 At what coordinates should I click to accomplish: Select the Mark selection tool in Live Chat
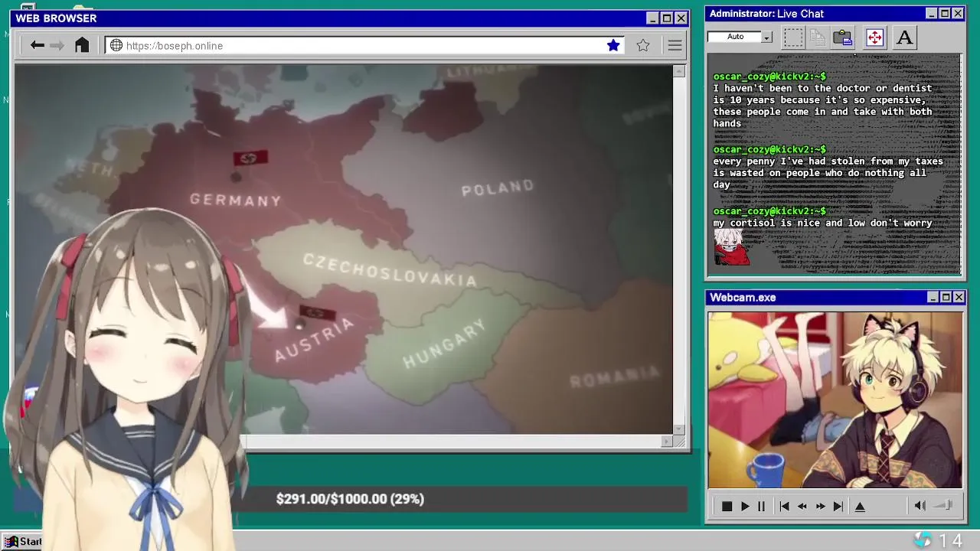click(793, 37)
